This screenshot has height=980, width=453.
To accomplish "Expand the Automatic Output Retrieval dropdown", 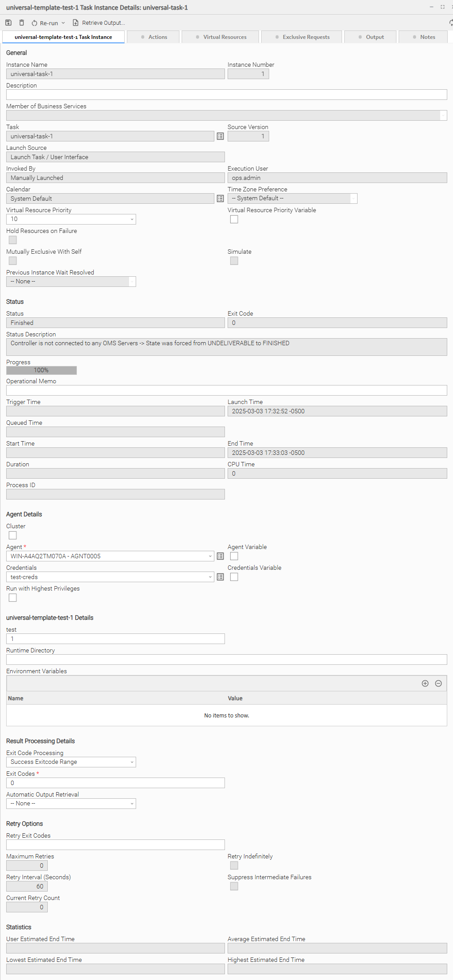I will 71,804.
